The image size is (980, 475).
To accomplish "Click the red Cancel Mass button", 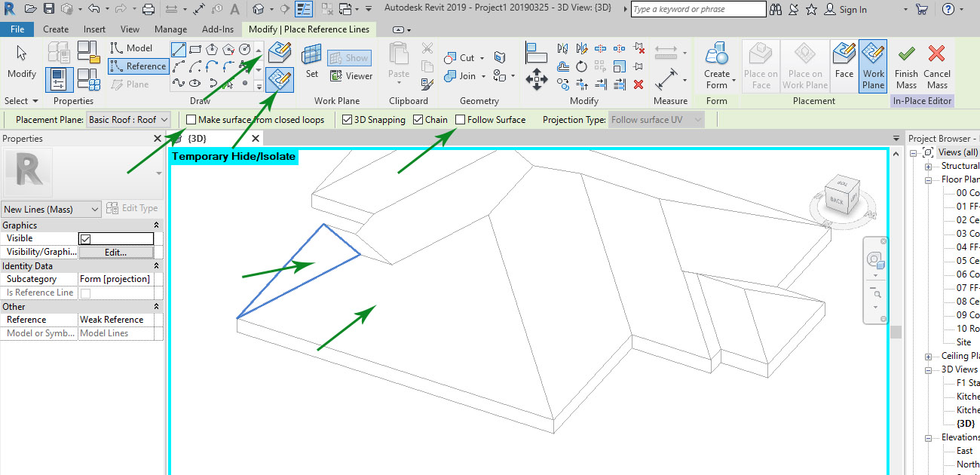I will click(937, 66).
